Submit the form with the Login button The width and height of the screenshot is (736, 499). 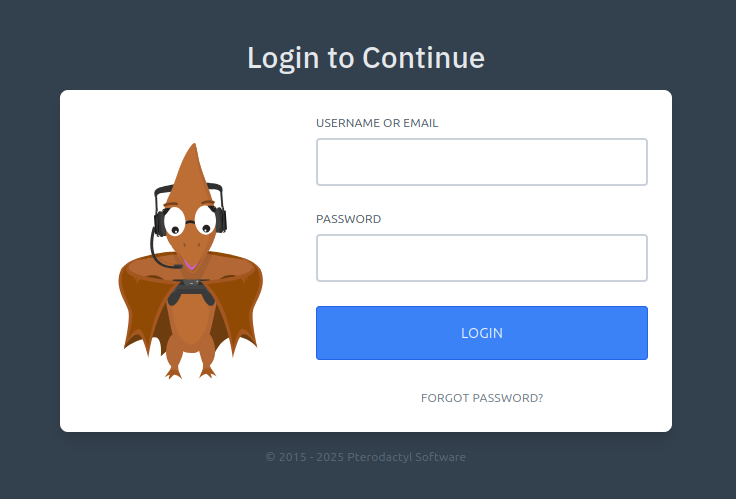click(x=482, y=333)
